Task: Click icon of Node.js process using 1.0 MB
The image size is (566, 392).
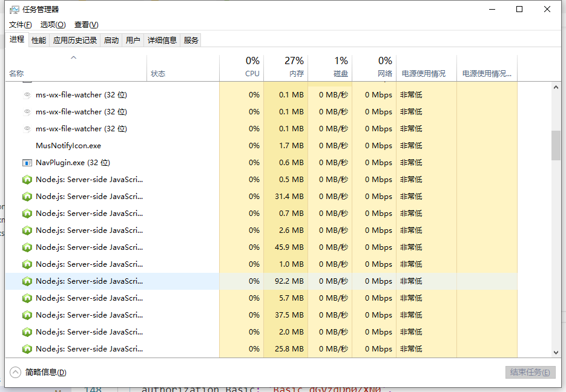Action: 27,264
